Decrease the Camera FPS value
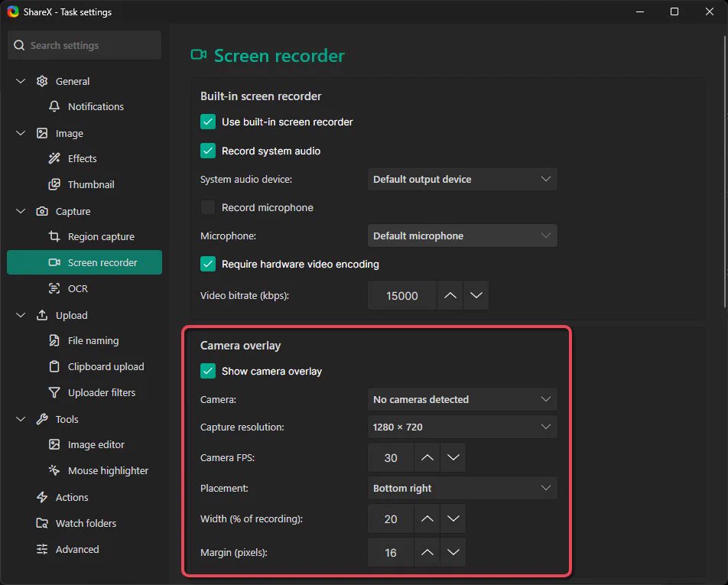The image size is (728, 585). pyautogui.click(x=453, y=458)
